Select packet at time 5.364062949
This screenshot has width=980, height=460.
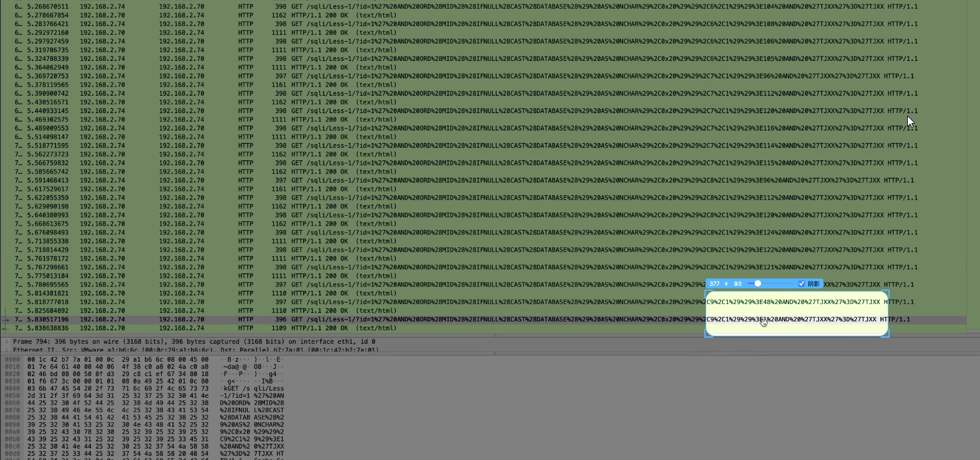tap(483, 67)
